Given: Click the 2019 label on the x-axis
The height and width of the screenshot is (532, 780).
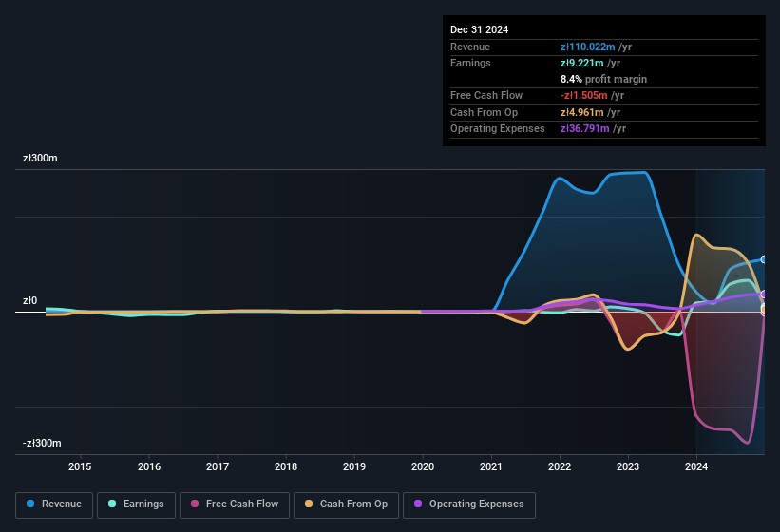Looking at the screenshot, I should pyautogui.click(x=354, y=466).
